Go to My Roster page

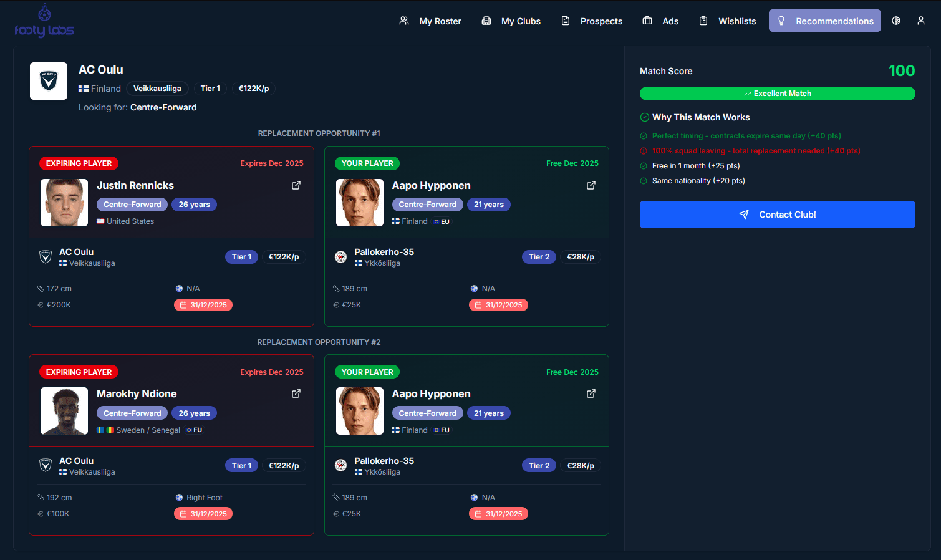[430, 21]
